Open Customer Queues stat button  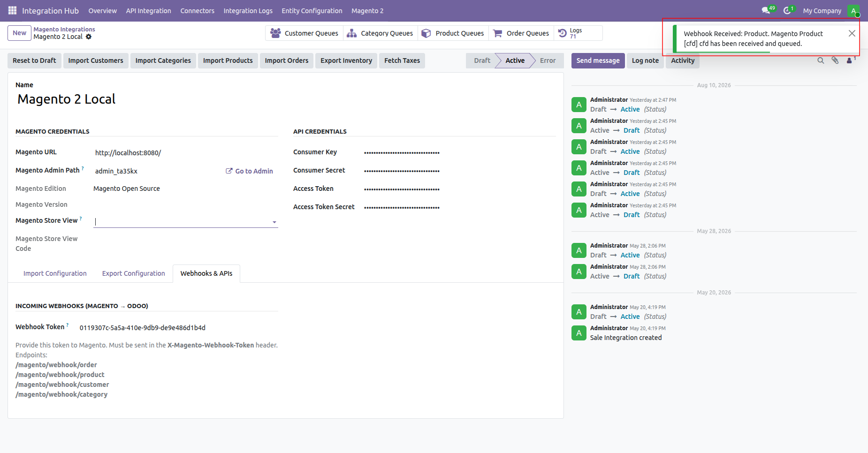point(304,33)
